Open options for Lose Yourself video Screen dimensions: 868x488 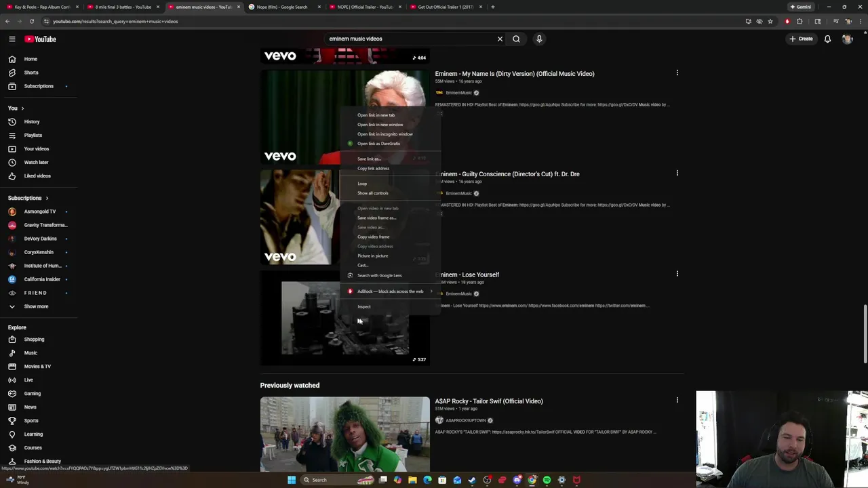pyautogui.click(x=677, y=274)
